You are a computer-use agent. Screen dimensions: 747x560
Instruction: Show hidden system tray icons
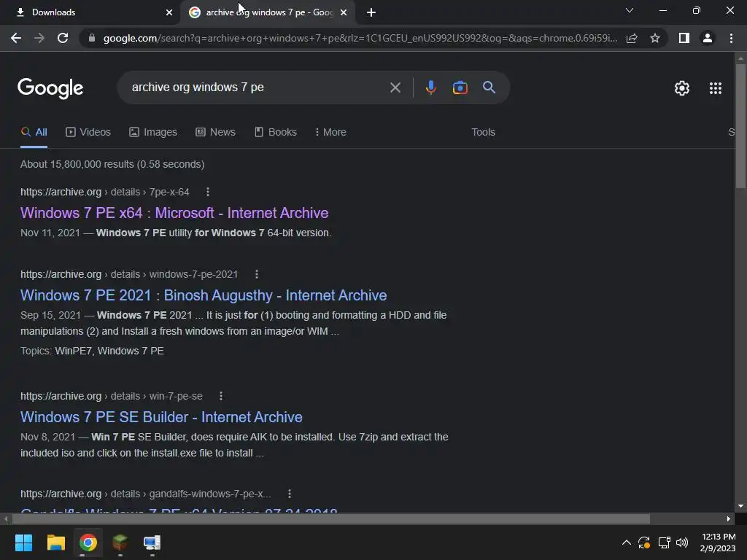627,542
